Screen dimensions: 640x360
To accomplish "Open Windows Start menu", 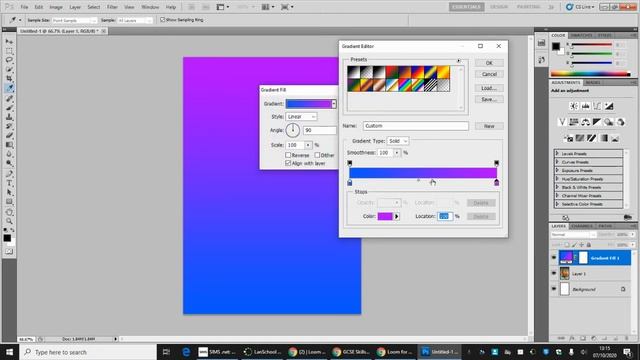I will click(x=9, y=351).
